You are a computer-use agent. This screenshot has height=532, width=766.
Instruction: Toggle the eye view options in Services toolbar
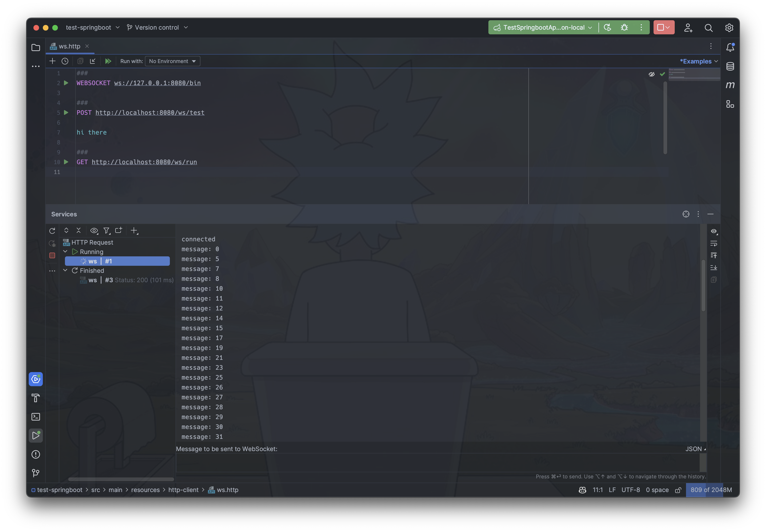[94, 231]
